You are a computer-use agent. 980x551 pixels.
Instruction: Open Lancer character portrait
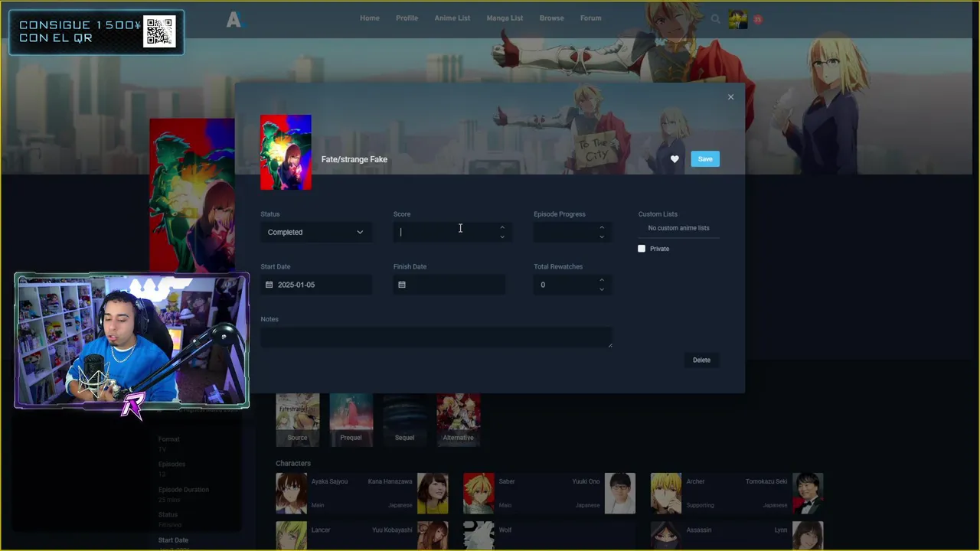pos(291,536)
